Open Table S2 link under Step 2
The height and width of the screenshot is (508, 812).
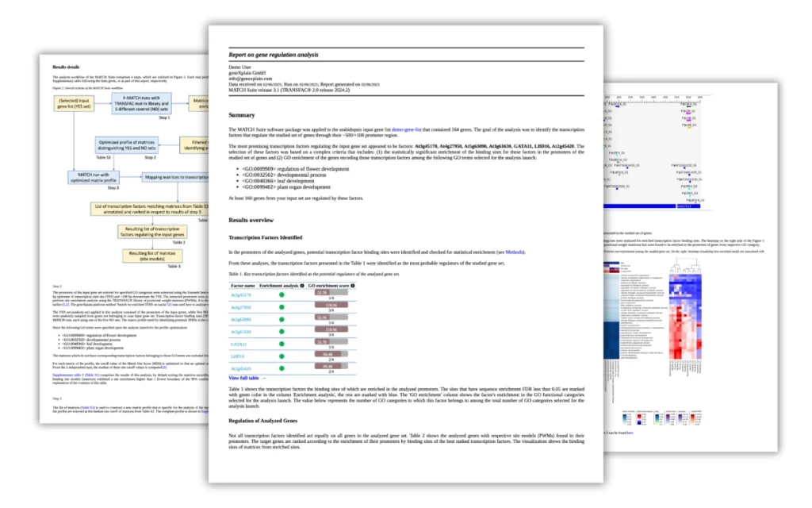pos(88,408)
